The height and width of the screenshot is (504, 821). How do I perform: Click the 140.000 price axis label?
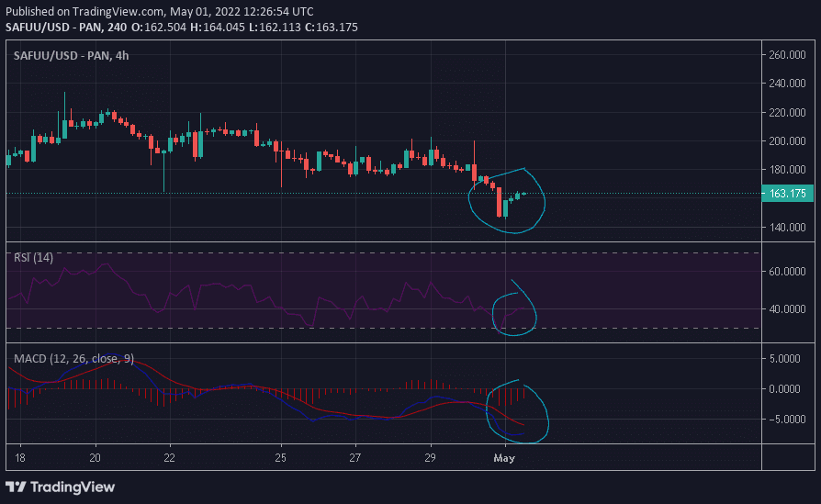(787, 227)
